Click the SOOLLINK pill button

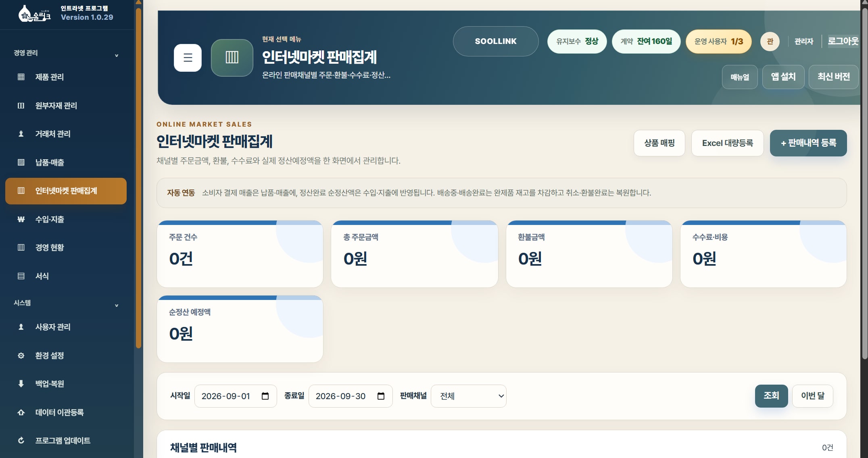496,42
